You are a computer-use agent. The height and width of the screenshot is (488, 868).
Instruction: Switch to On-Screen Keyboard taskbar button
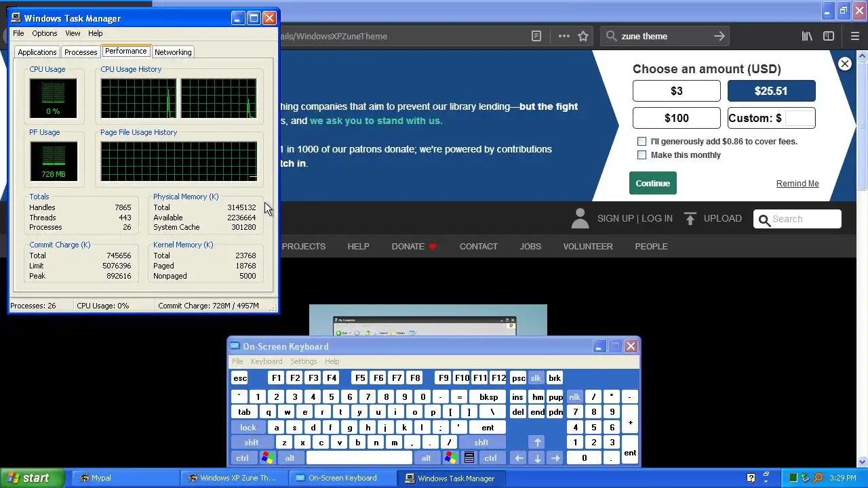pos(344,478)
